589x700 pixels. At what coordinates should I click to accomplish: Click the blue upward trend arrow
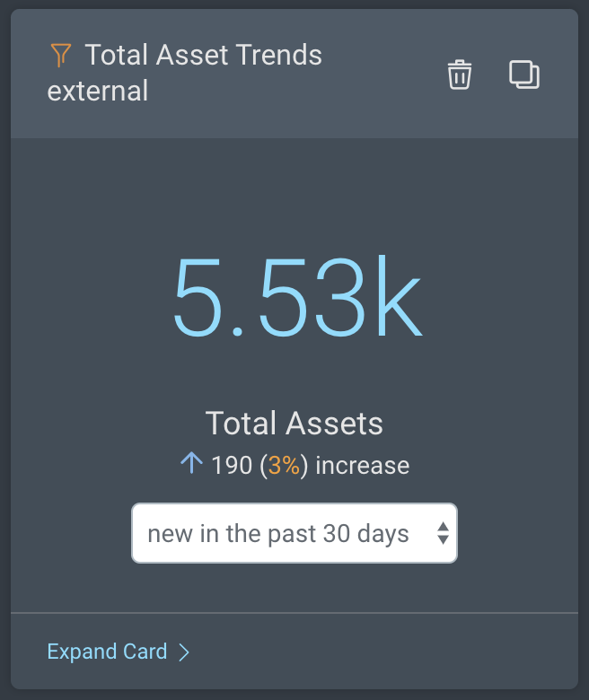point(191,464)
